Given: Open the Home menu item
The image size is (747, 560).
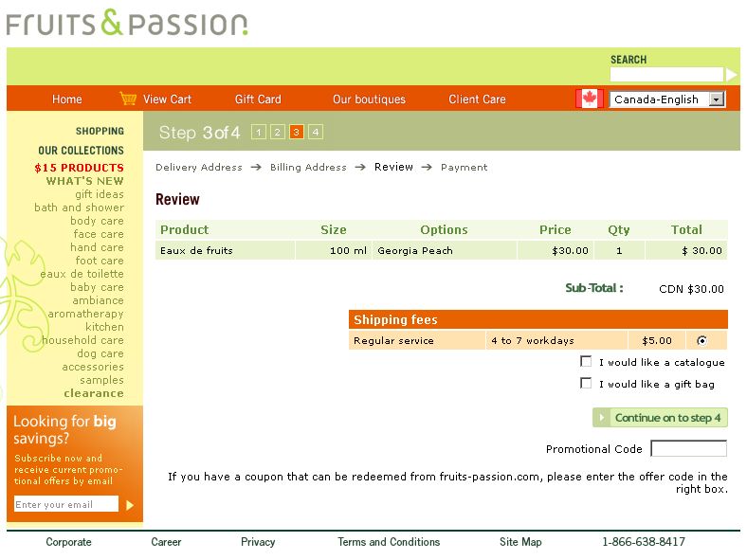Looking at the screenshot, I should pyautogui.click(x=67, y=99).
